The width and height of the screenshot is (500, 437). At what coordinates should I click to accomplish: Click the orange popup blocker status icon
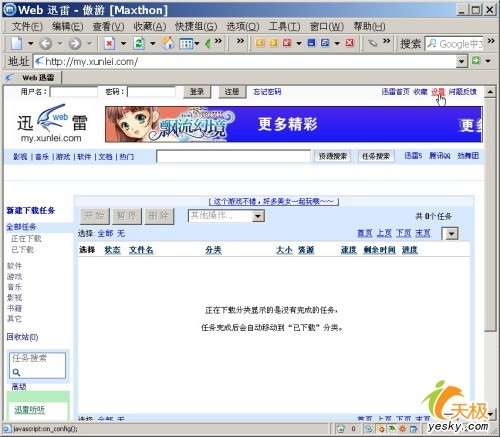[380, 429]
